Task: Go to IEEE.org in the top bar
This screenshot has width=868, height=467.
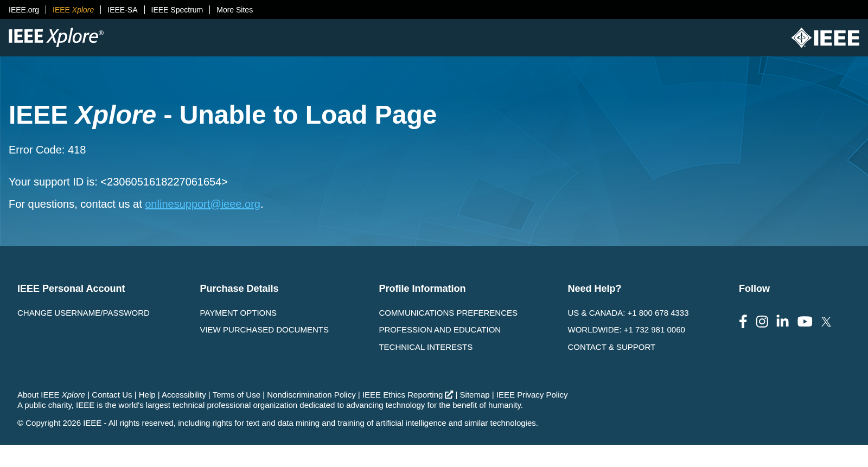Action: pyautogui.click(x=24, y=10)
